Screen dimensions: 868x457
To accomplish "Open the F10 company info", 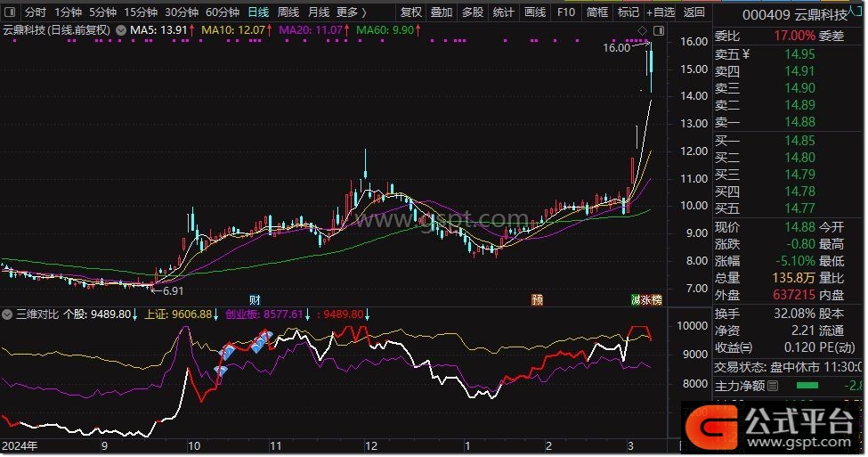I will coord(565,12).
